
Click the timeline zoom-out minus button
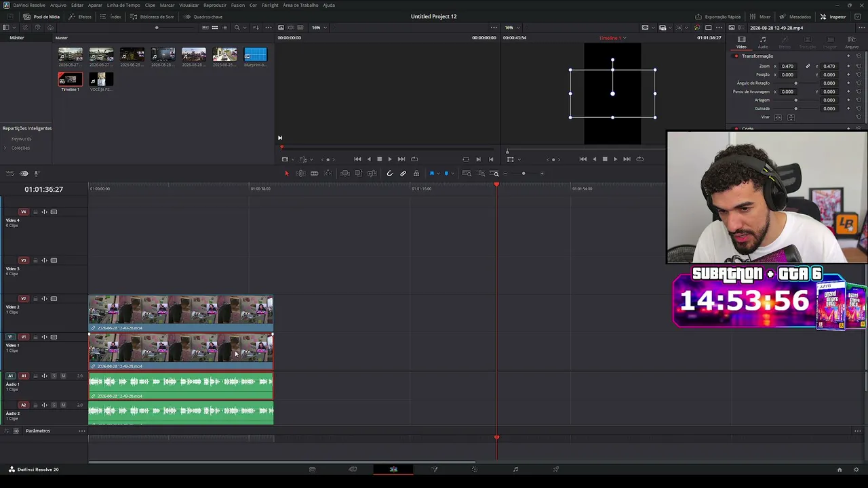point(505,174)
